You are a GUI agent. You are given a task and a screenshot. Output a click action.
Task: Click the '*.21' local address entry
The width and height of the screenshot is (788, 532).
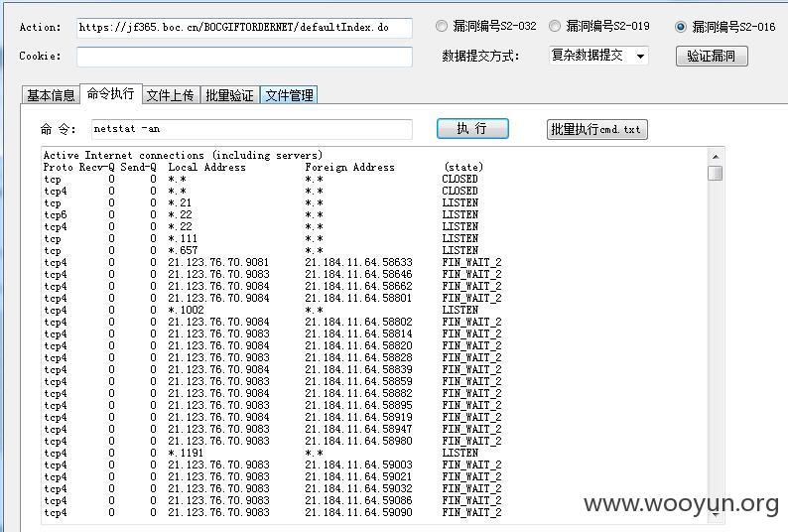point(180,202)
